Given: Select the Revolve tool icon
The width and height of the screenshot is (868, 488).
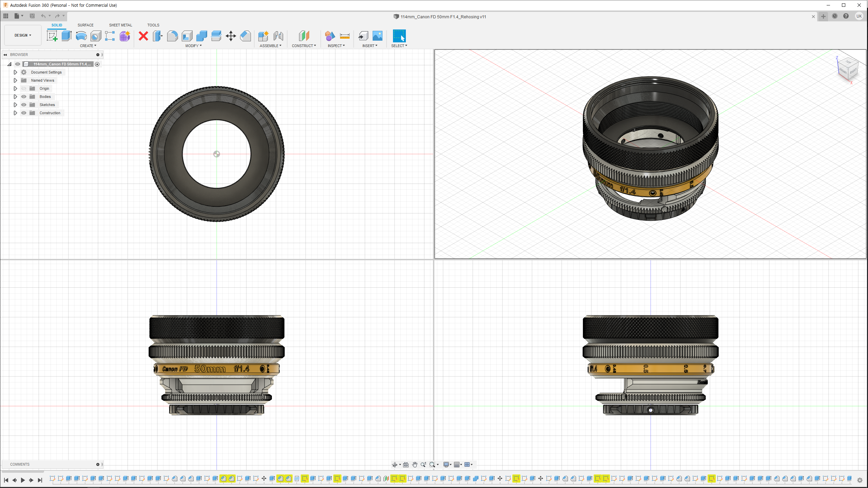Looking at the screenshot, I should click(81, 36).
